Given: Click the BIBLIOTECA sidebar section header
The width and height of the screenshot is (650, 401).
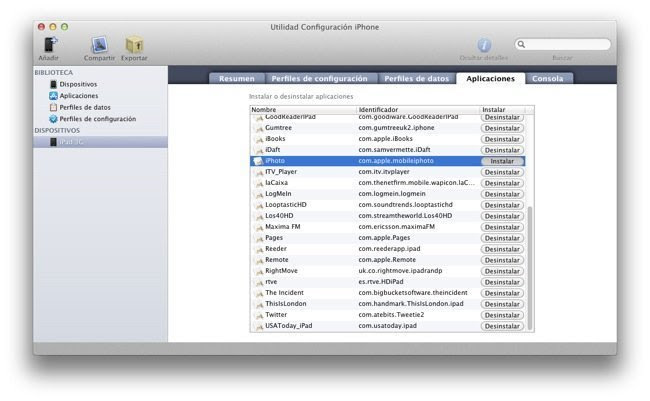Looking at the screenshot, I should point(53,73).
